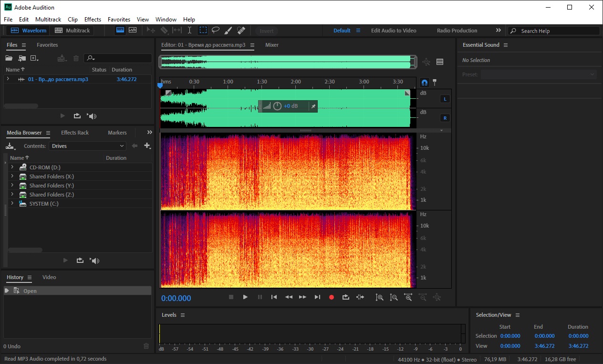The height and width of the screenshot is (364, 603).
Task: Click the Open File folder icon
Action: [x=9, y=58]
